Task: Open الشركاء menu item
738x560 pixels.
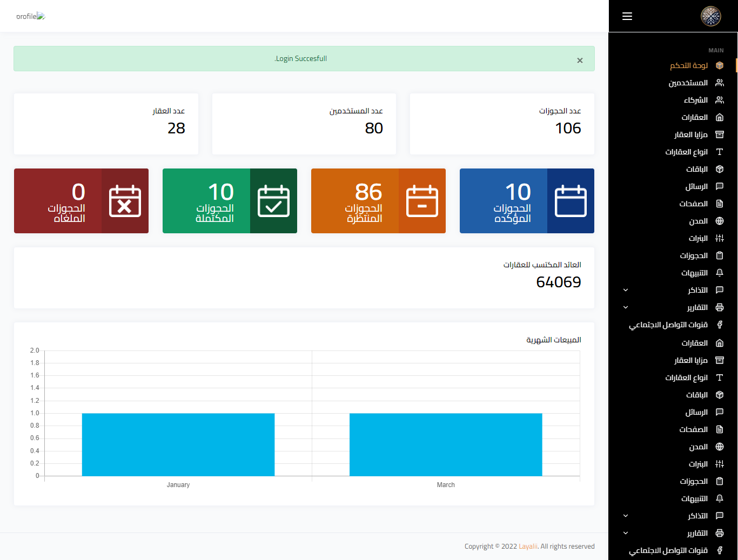Action: pyautogui.click(x=696, y=100)
